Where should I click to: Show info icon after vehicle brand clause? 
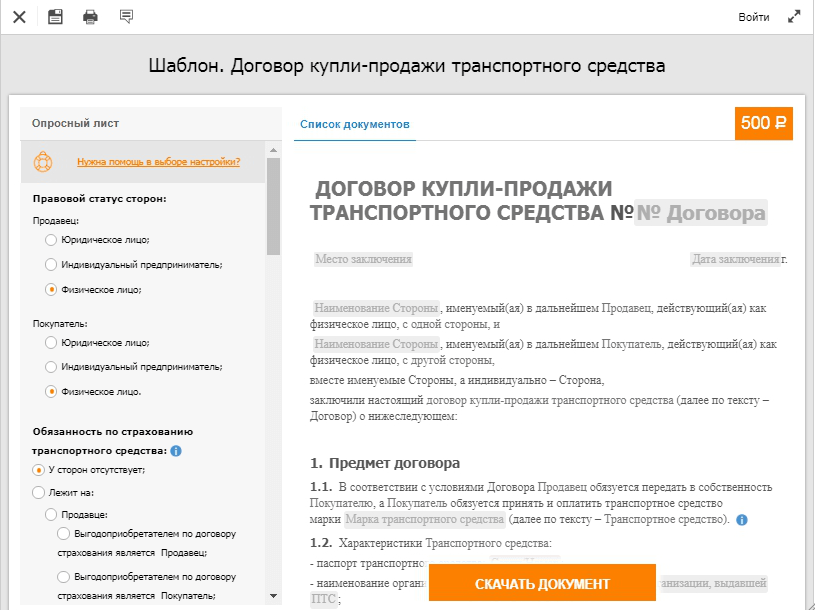(x=742, y=520)
